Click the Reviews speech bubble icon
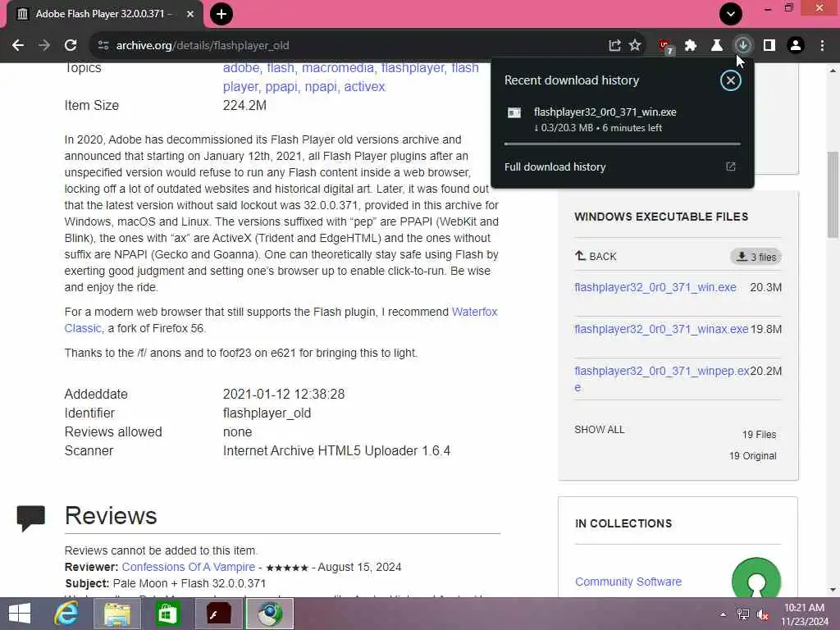Viewport: 840px width, 630px height. coord(31,518)
